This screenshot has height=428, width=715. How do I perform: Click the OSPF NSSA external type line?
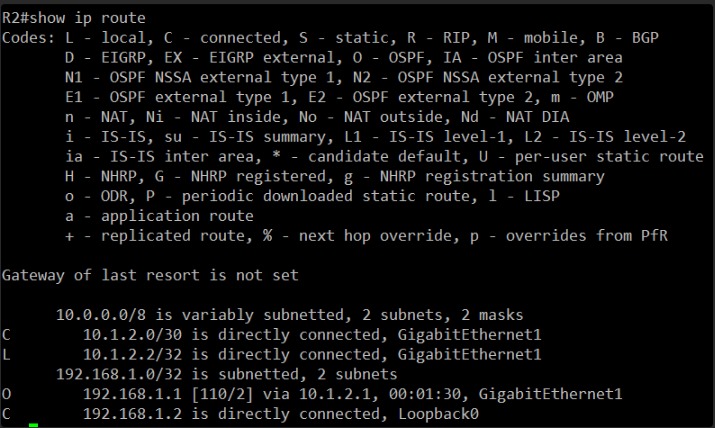click(344, 77)
